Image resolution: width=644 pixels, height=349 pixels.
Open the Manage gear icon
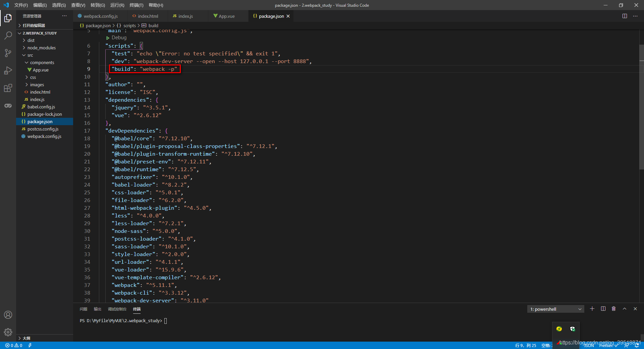point(8,332)
